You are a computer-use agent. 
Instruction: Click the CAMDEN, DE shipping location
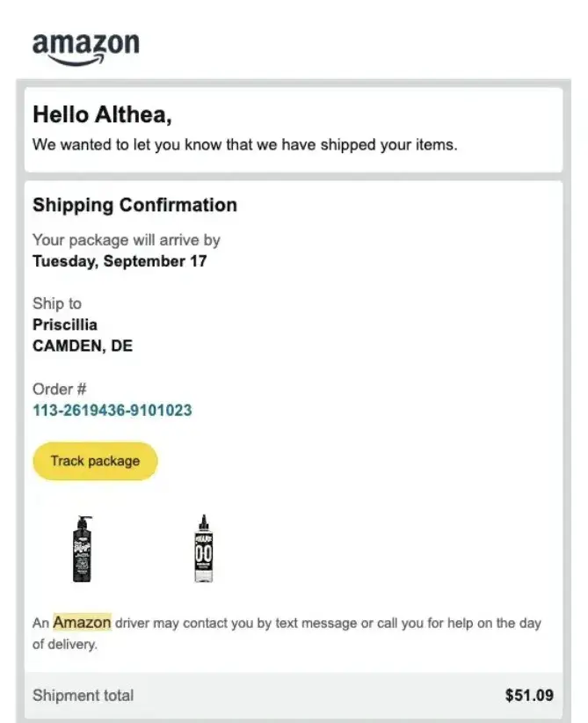pyautogui.click(x=82, y=346)
